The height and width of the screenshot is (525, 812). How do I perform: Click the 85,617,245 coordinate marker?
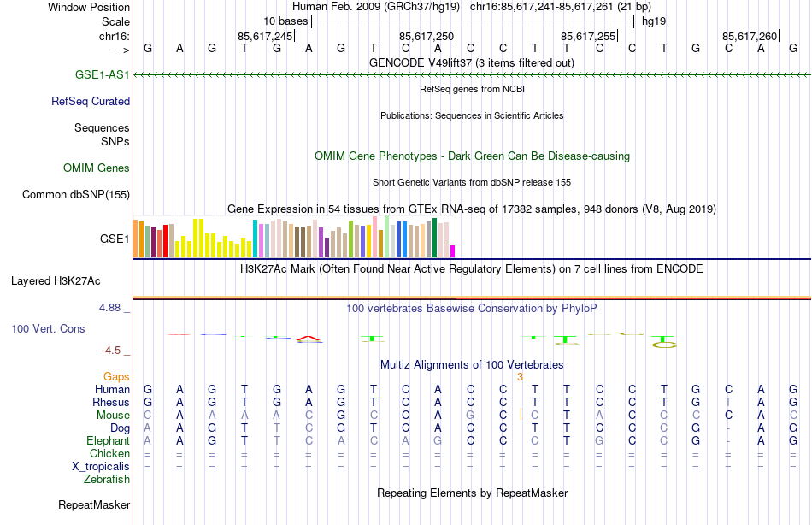click(265, 36)
